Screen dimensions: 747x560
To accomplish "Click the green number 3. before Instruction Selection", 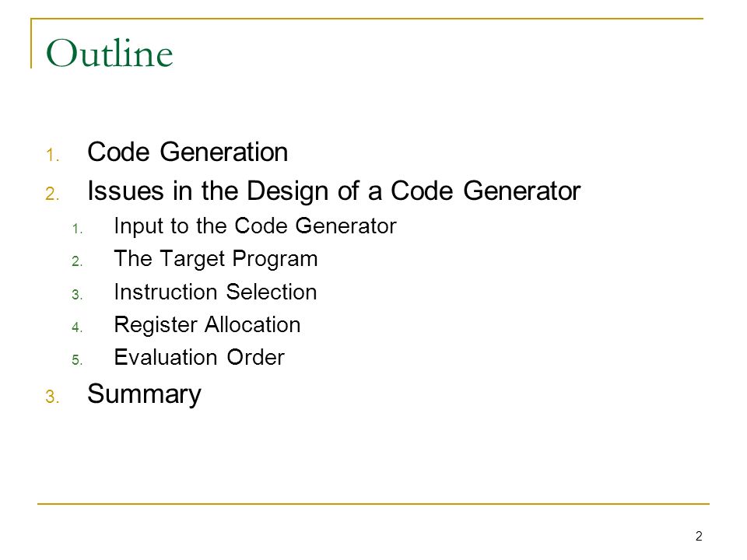I will (x=78, y=295).
